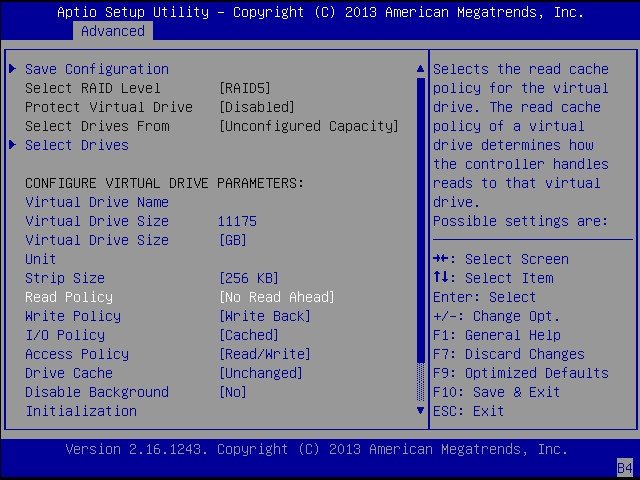
Task: Click F9: Optimized Defaults hint
Action: [x=521, y=373]
